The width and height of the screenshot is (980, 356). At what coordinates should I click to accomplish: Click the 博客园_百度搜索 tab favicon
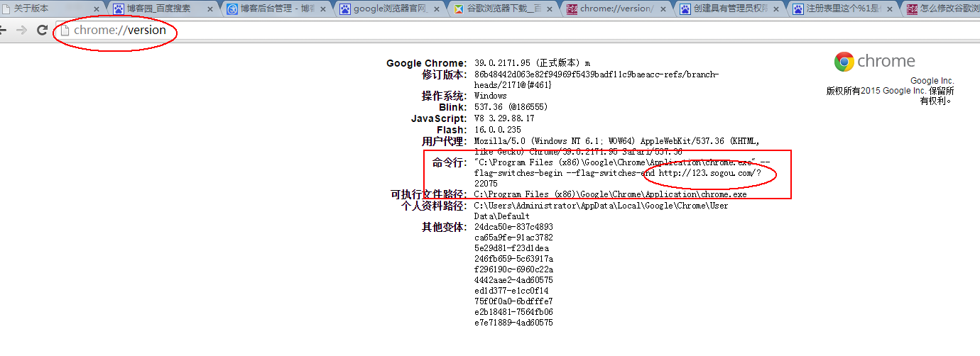[x=119, y=9]
